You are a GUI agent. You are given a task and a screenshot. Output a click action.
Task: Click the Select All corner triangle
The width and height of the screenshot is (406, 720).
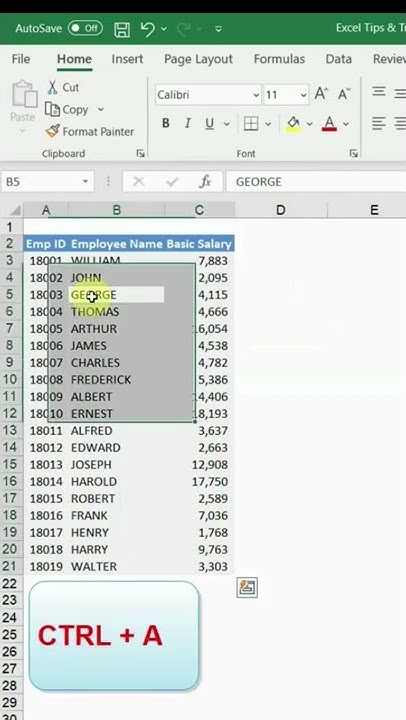pos(14,210)
